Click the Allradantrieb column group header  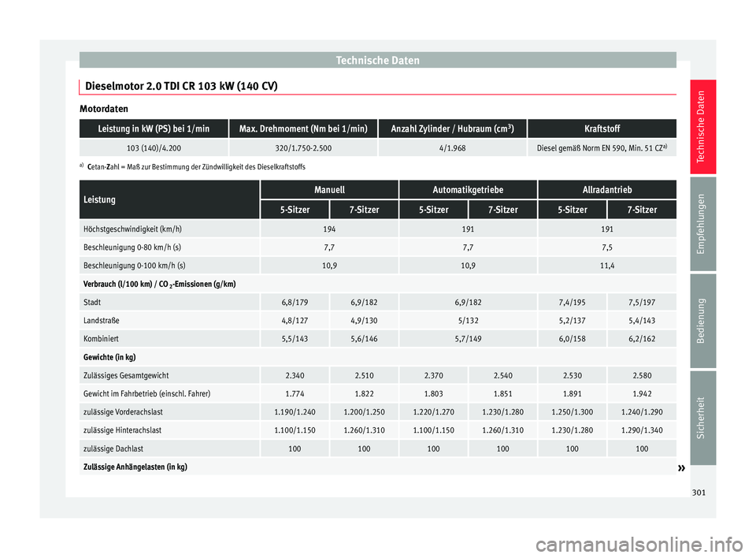607,190
